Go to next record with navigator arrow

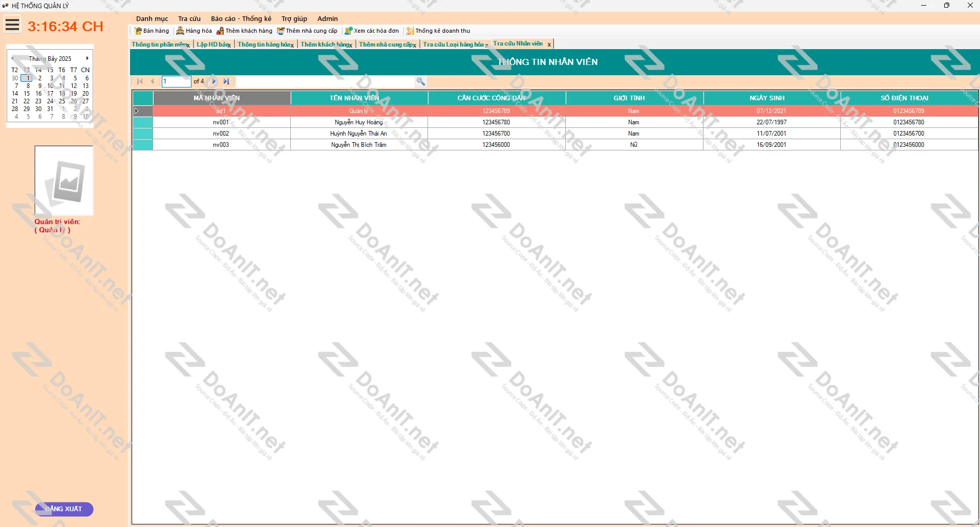click(214, 81)
